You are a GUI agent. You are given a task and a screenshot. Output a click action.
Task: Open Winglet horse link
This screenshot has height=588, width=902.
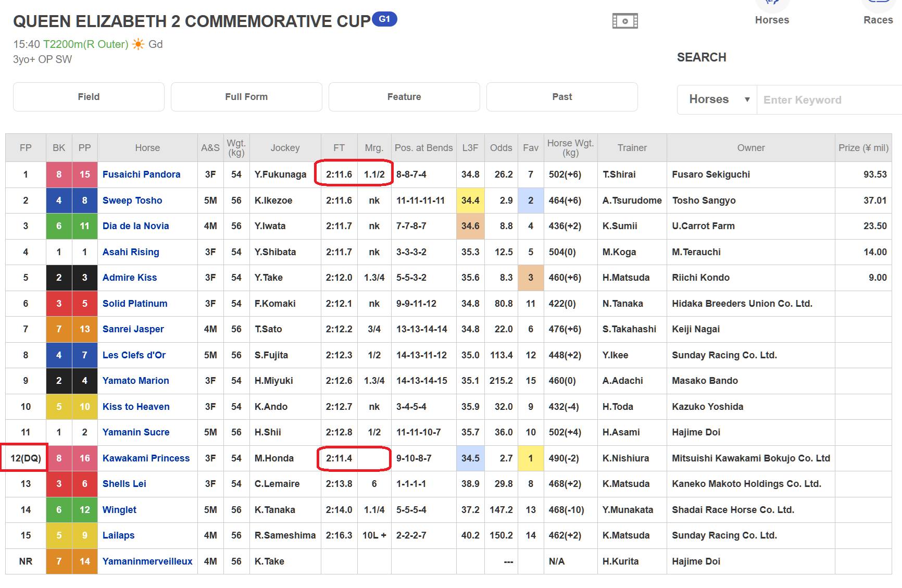tap(119, 510)
